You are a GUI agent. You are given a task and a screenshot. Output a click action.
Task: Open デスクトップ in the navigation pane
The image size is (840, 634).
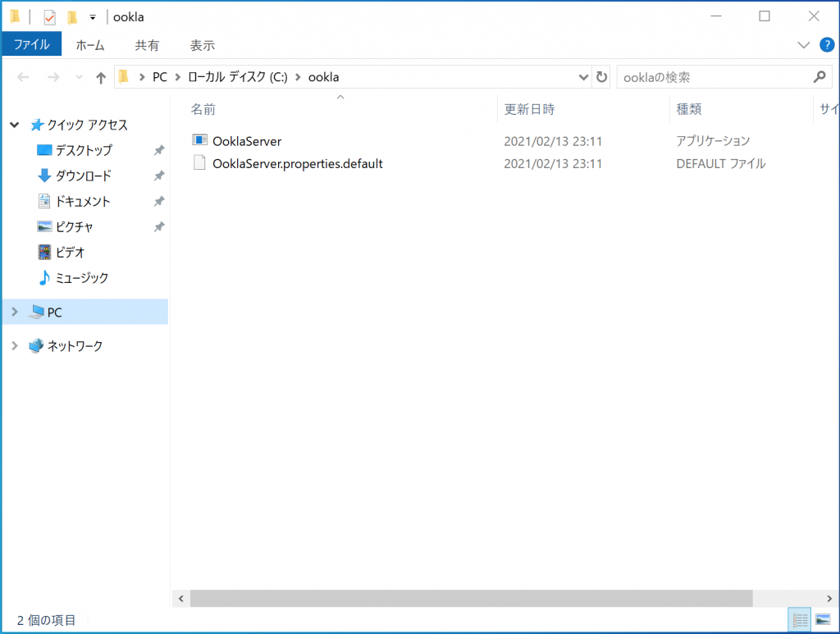pyautogui.click(x=84, y=150)
